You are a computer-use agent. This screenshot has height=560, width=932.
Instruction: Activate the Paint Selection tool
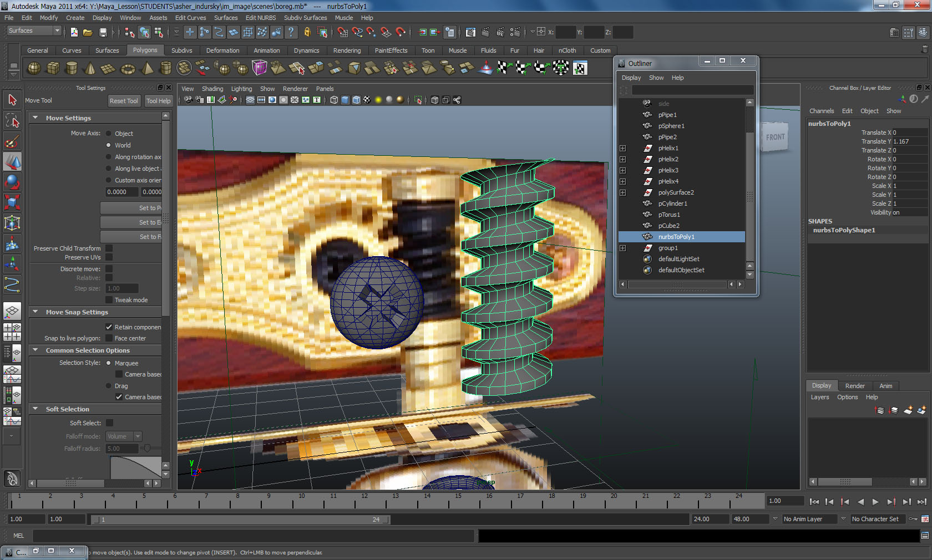coord(12,142)
